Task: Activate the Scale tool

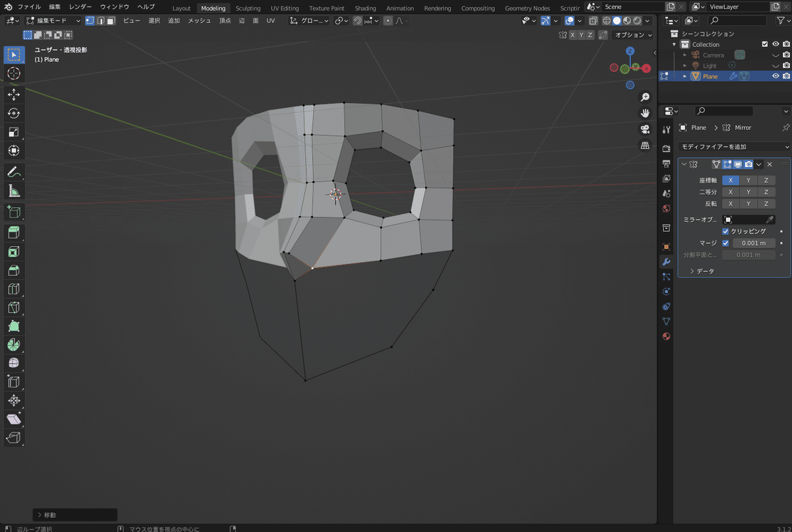Action: tap(14, 132)
